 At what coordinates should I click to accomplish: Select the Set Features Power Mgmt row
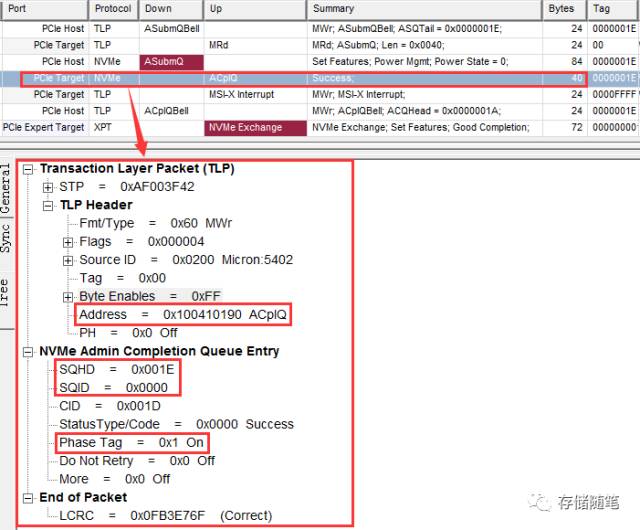coord(320,62)
